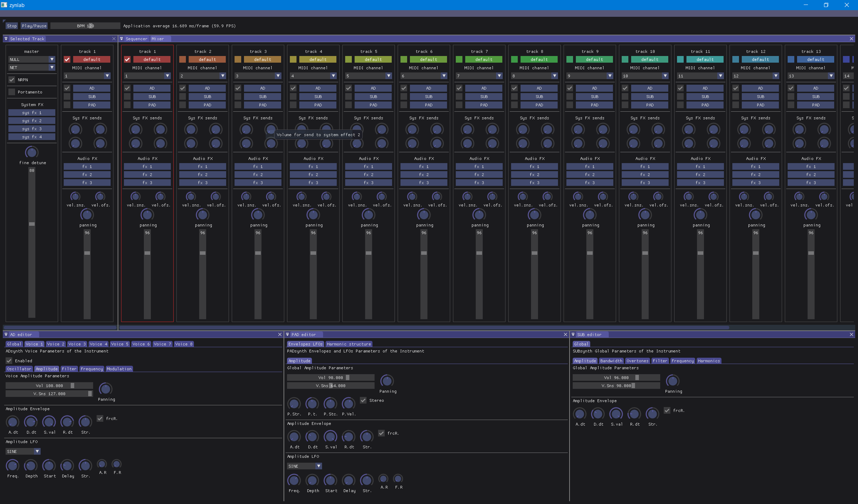Click the AD editor A.dt envelope knob
Screen dimensions: 858x504
[x=13, y=422]
